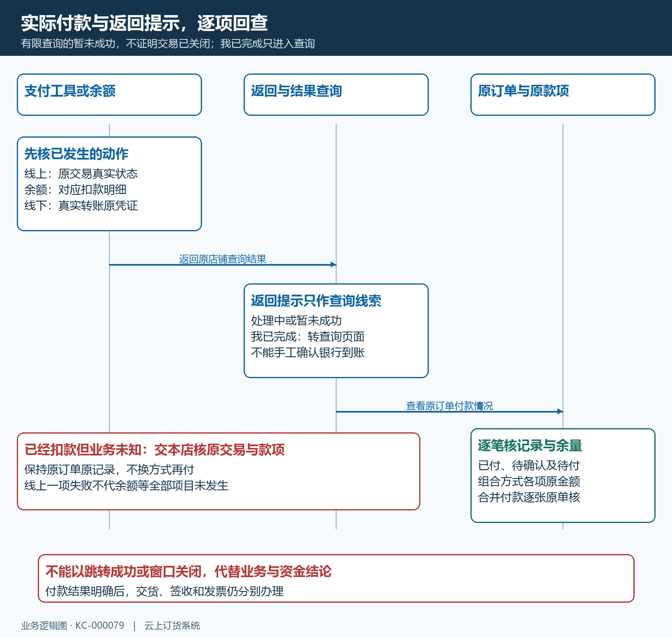Image resolution: width=672 pixels, height=638 pixels.
Task: Click arrow label 返回原店铺查询结果
Action: coord(223,259)
